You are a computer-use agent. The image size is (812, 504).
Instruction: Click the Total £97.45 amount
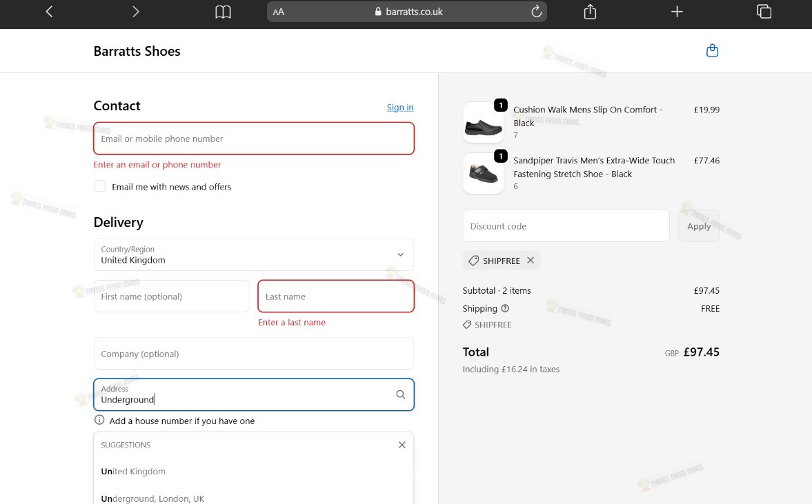point(701,352)
